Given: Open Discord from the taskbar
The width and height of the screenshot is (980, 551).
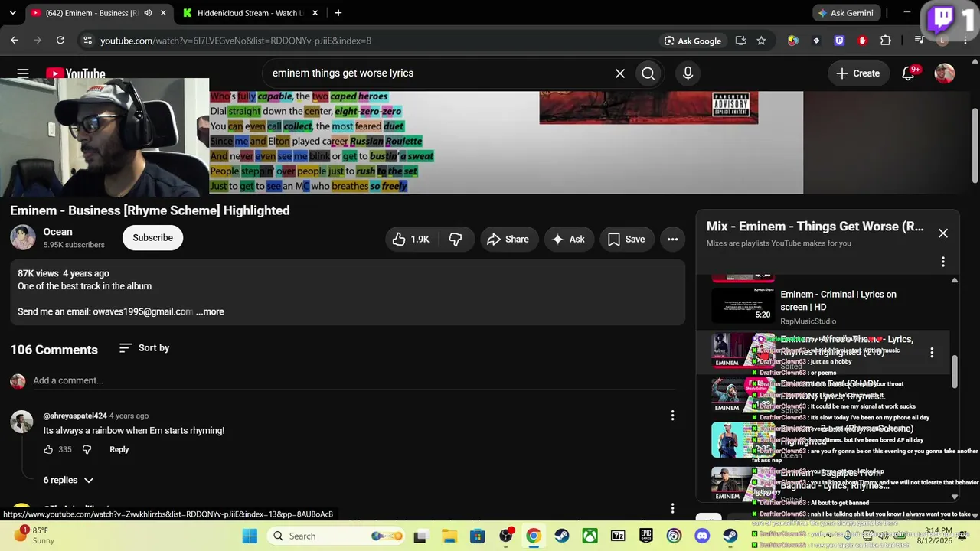Looking at the screenshot, I should pos(702,536).
